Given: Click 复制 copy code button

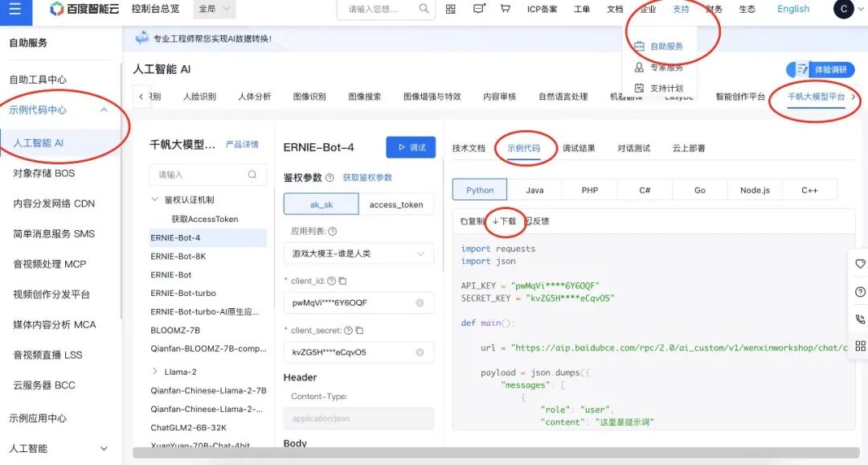Looking at the screenshot, I should [472, 221].
